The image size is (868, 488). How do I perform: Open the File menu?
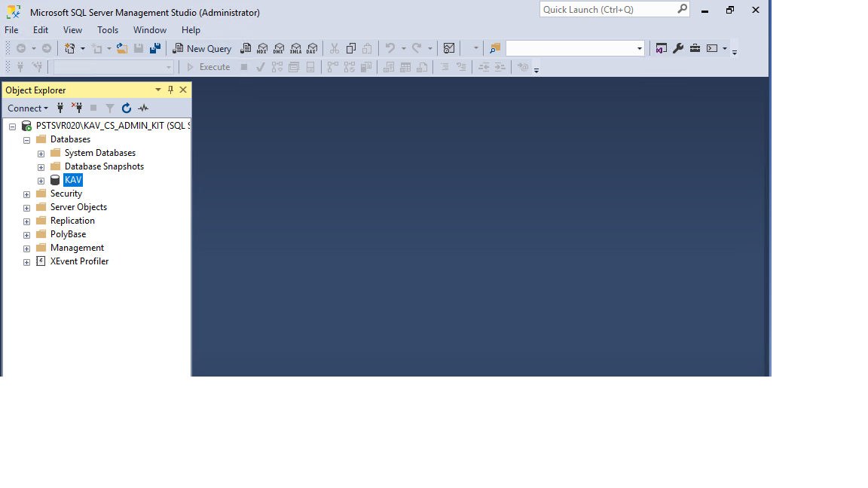click(x=11, y=30)
